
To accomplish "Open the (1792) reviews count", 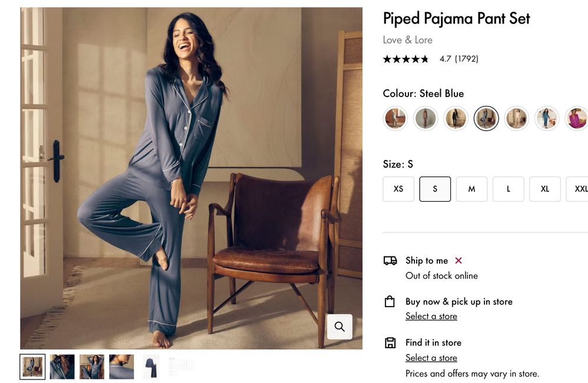I will [x=467, y=59].
